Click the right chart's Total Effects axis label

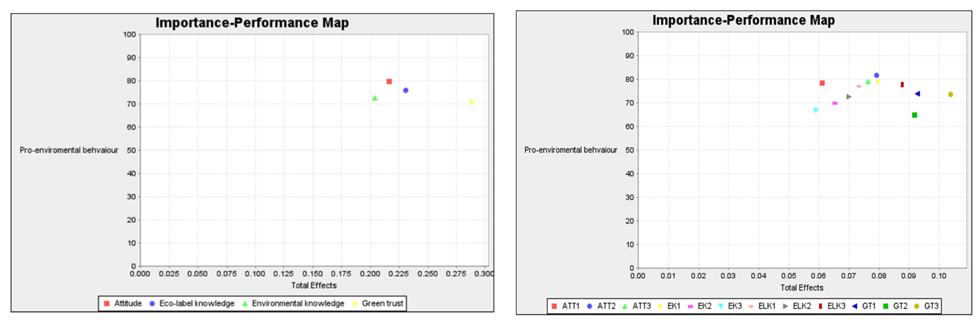pos(801,288)
